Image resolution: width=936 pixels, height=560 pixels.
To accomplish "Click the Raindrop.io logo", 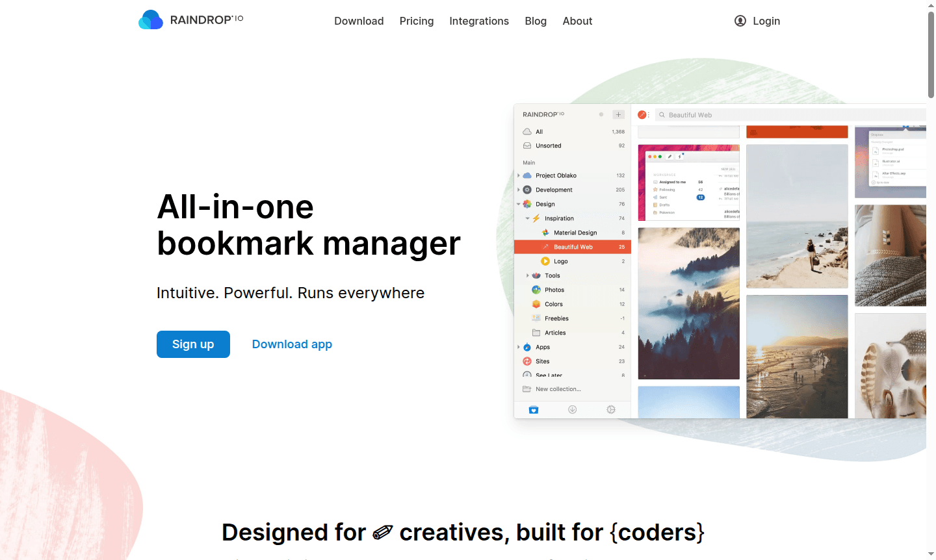I will [x=190, y=19].
